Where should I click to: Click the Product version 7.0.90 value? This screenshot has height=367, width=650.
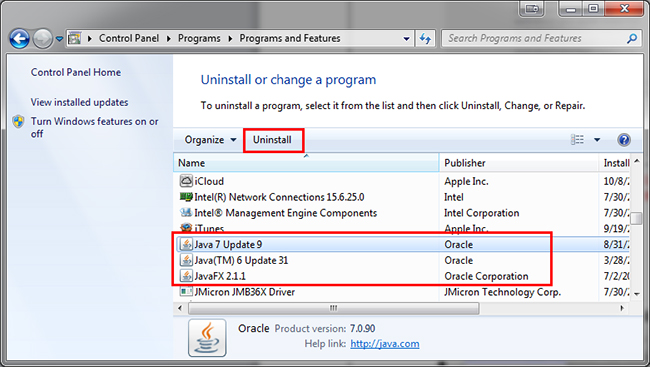click(362, 328)
